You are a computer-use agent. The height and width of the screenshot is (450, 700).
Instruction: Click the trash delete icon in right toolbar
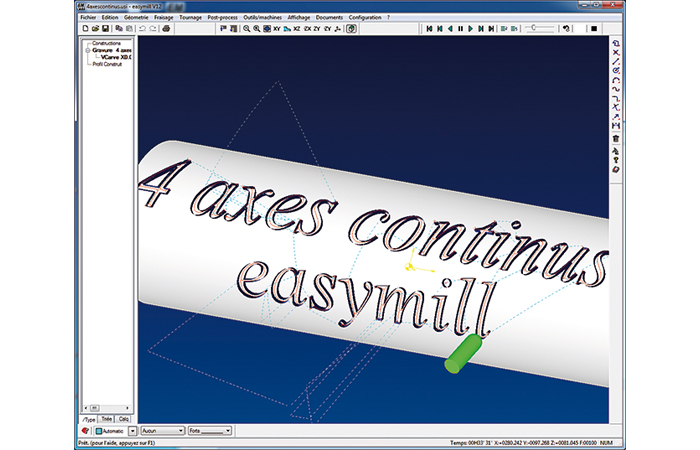click(616, 139)
